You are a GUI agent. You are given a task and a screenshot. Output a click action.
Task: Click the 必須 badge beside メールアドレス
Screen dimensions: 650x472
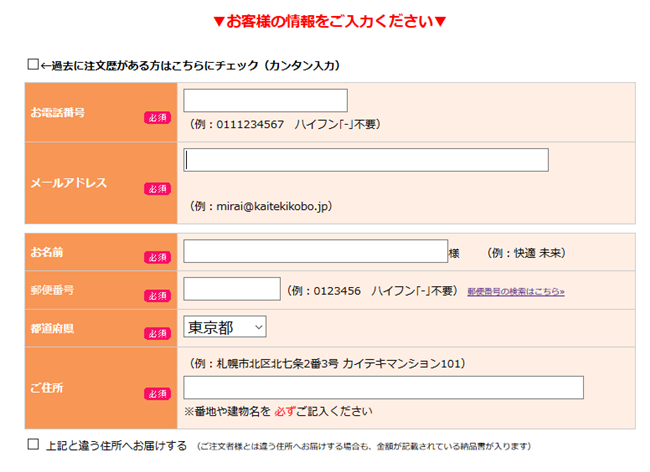[157, 188]
